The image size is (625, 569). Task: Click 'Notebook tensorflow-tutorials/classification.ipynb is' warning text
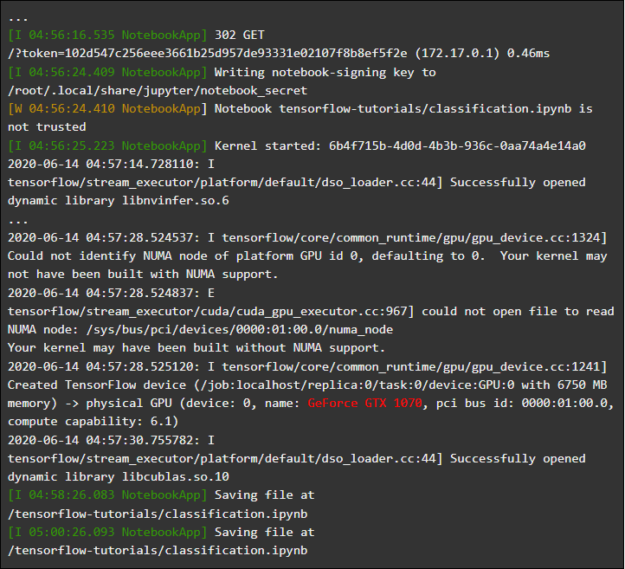click(x=403, y=109)
